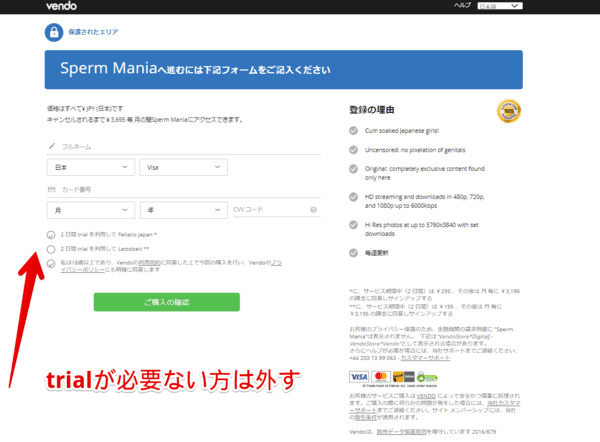This screenshot has width=600, height=442.
Task: Open the 年 expiry year dropdown
Action: pos(184,210)
